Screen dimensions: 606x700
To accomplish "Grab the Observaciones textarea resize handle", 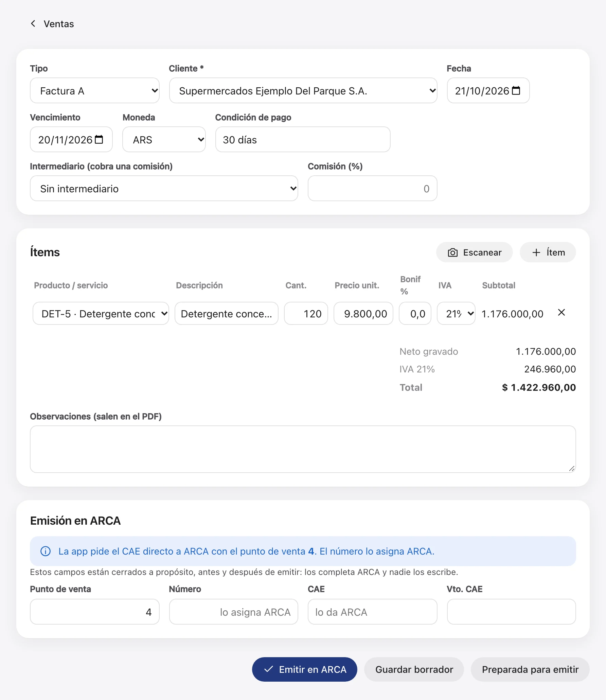I will click(x=572, y=469).
